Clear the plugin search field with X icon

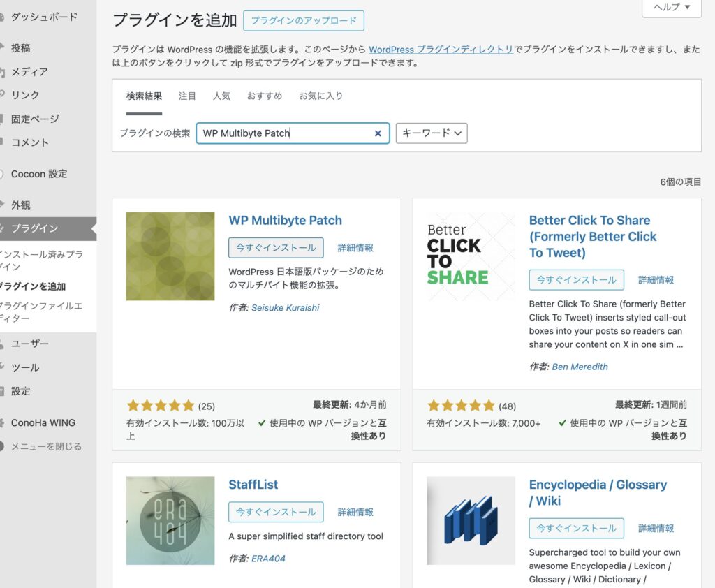(x=378, y=133)
